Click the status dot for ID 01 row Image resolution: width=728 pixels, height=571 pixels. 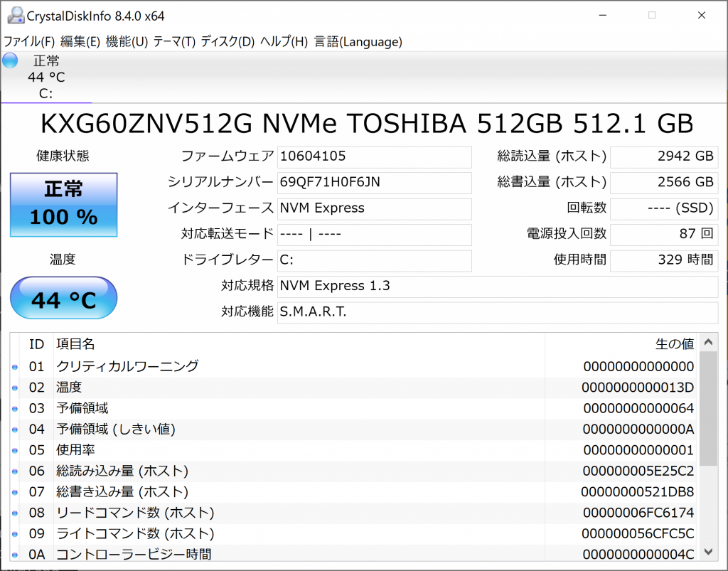15,367
